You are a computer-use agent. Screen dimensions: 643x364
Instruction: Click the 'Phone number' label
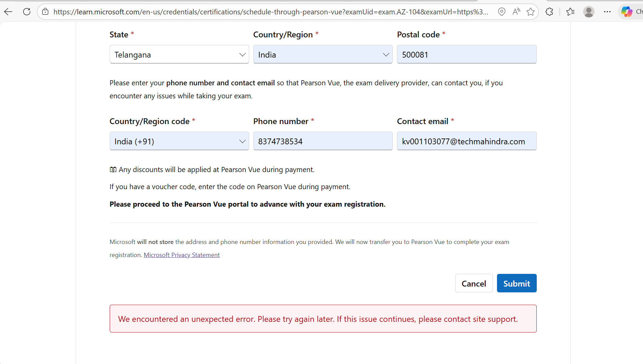click(281, 121)
